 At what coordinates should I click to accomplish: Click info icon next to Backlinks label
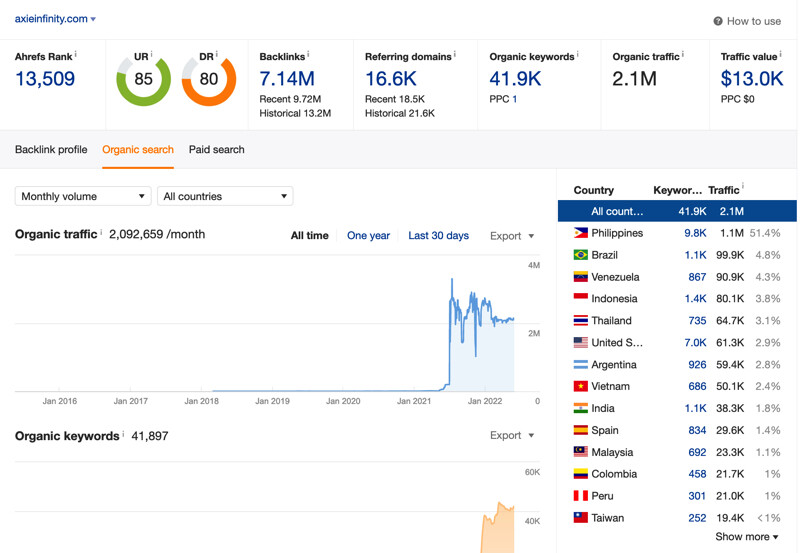[308, 54]
